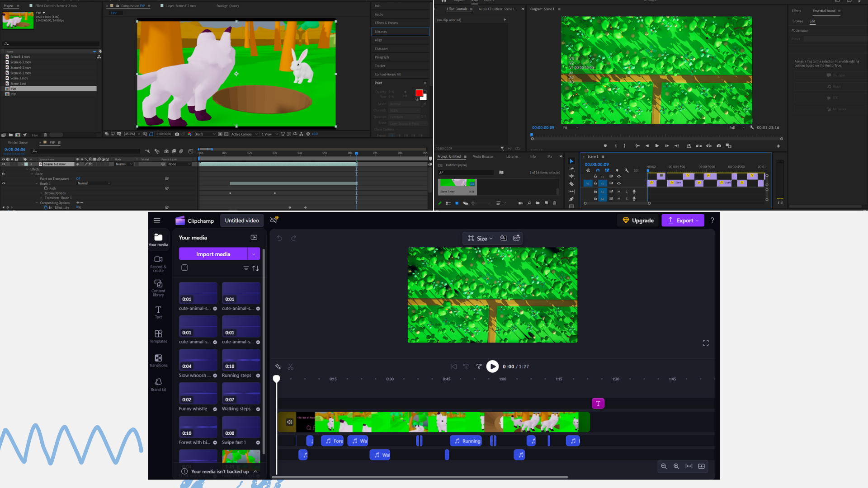Viewport: 868px width, 488px height.
Task: Mute the A1 track in Premiere
Action: [x=619, y=192]
